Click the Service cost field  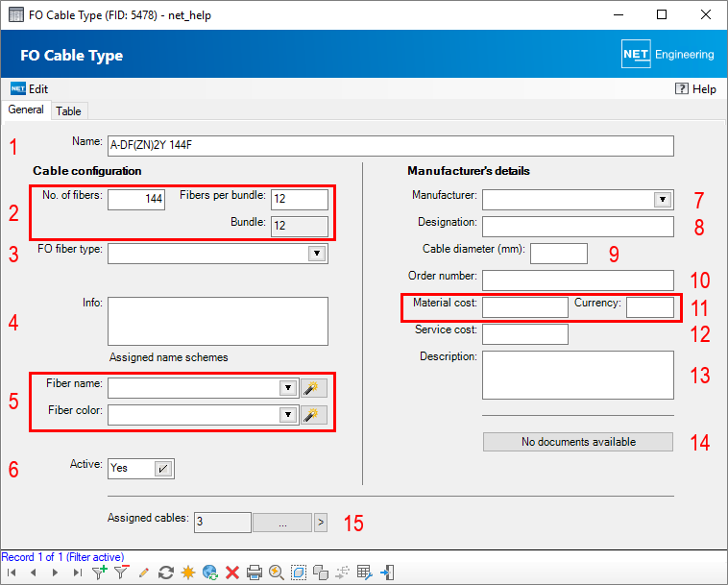point(525,334)
